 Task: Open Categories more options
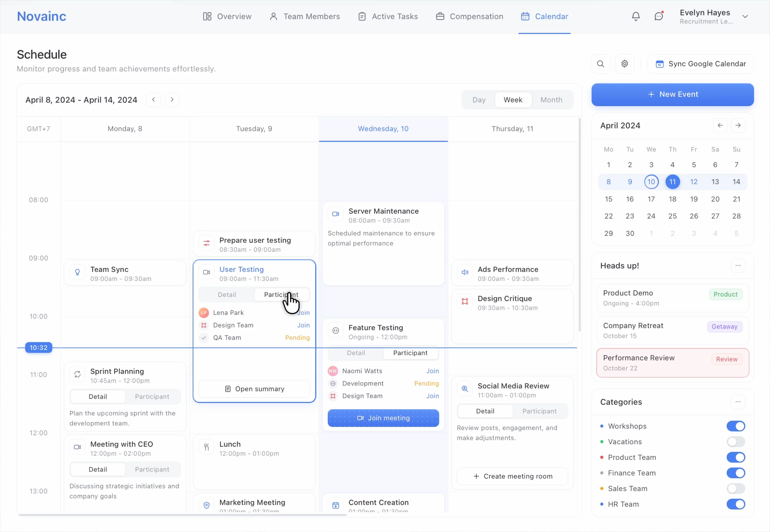click(738, 402)
